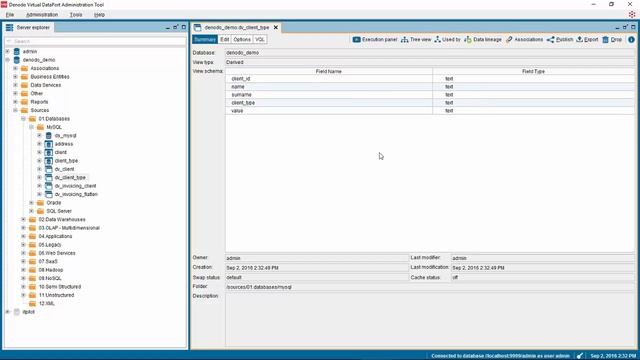
Task: Switch to the VQL tab
Action: pos(260,40)
